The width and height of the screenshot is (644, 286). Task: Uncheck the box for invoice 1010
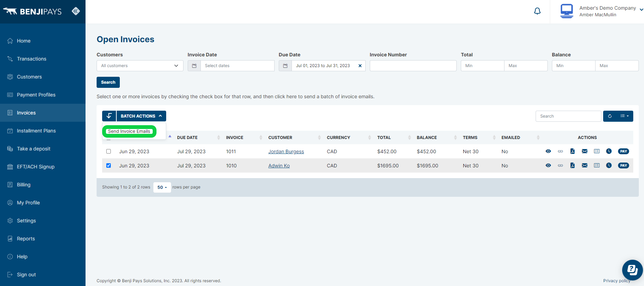click(109, 165)
